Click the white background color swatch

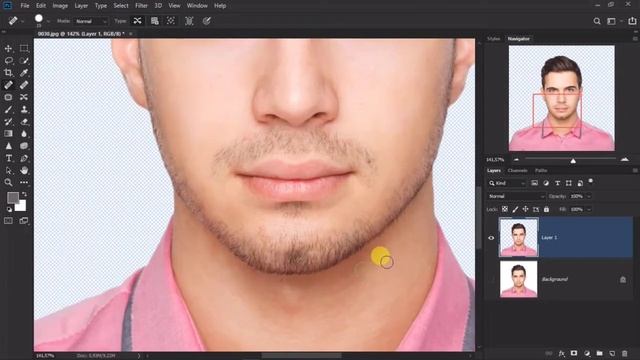(21, 206)
